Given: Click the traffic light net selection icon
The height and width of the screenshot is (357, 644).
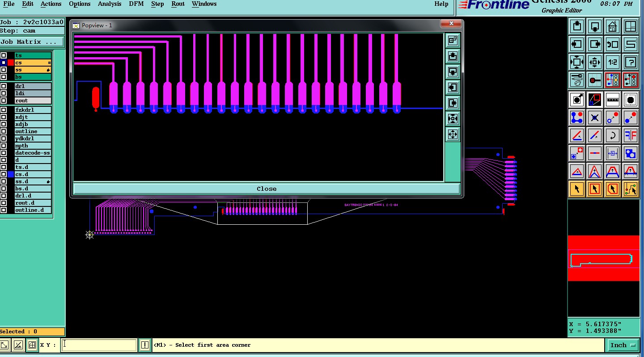Looking at the screenshot, I should [x=613, y=80].
